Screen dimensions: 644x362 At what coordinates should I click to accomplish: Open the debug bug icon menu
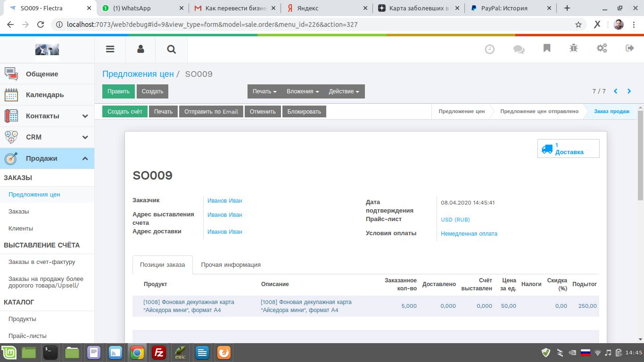(x=574, y=49)
